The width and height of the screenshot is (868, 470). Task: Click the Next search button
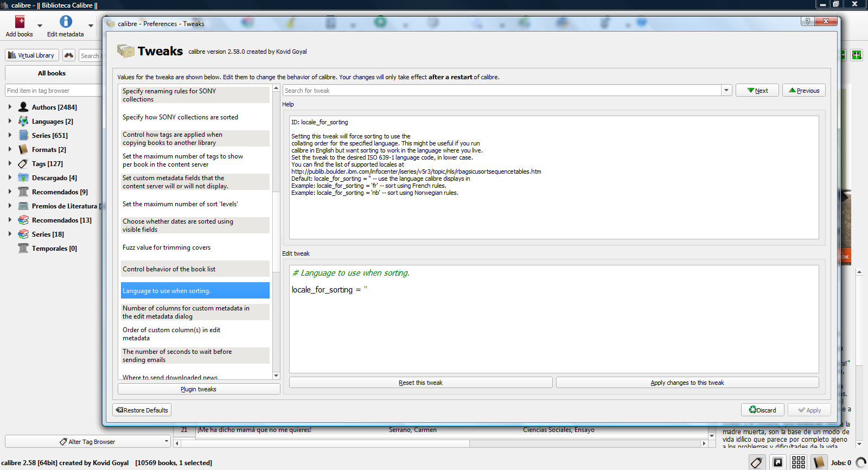tap(757, 91)
